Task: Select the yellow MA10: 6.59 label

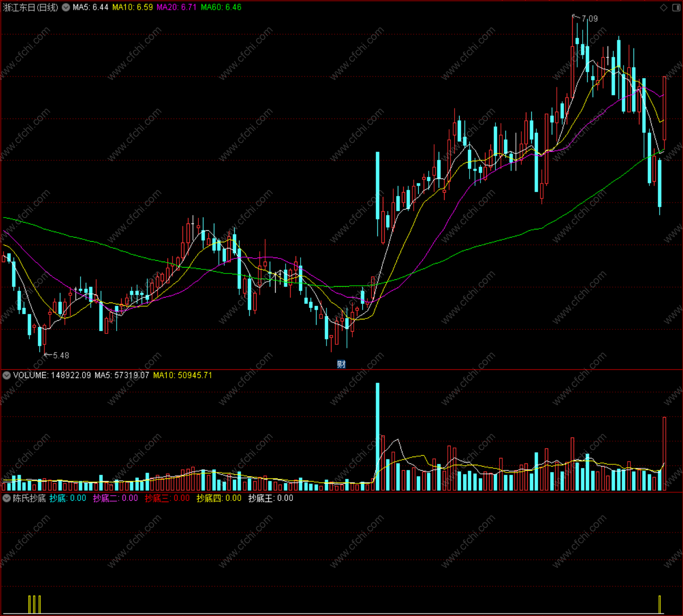Action: click(x=133, y=7)
